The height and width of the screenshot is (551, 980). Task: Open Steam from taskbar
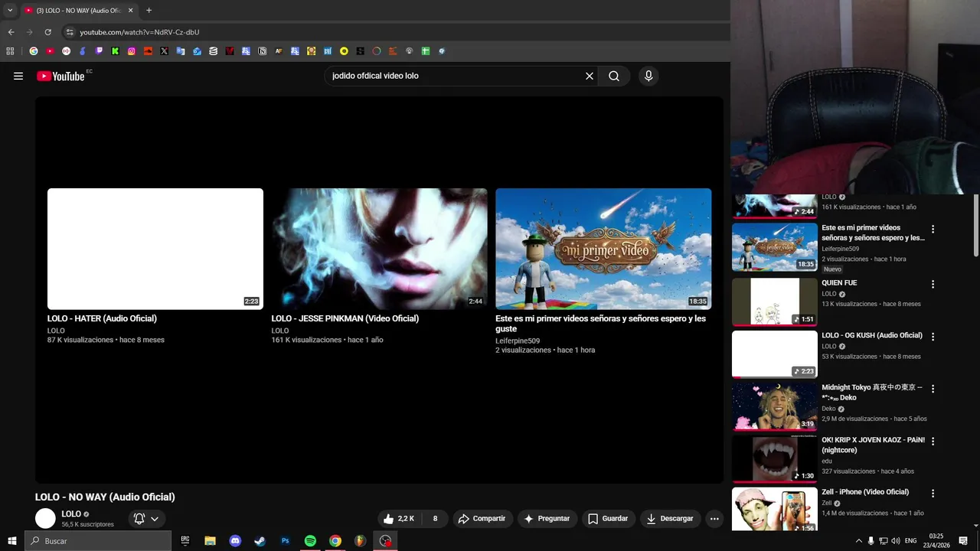coord(260,541)
